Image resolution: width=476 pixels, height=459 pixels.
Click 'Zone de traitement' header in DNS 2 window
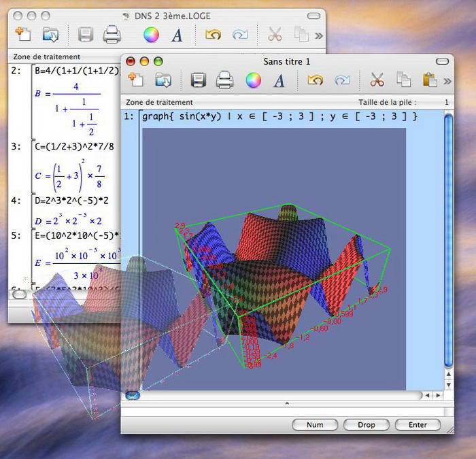tap(47, 56)
